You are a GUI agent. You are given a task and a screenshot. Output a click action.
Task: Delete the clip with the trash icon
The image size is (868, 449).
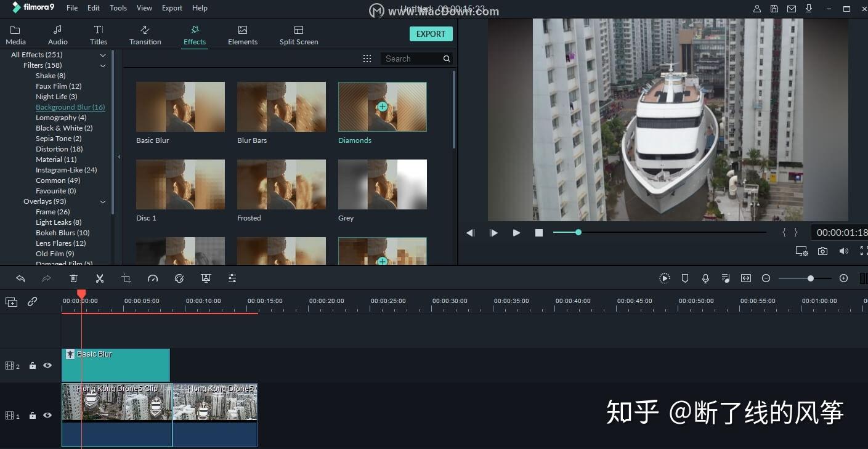point(74,278)
